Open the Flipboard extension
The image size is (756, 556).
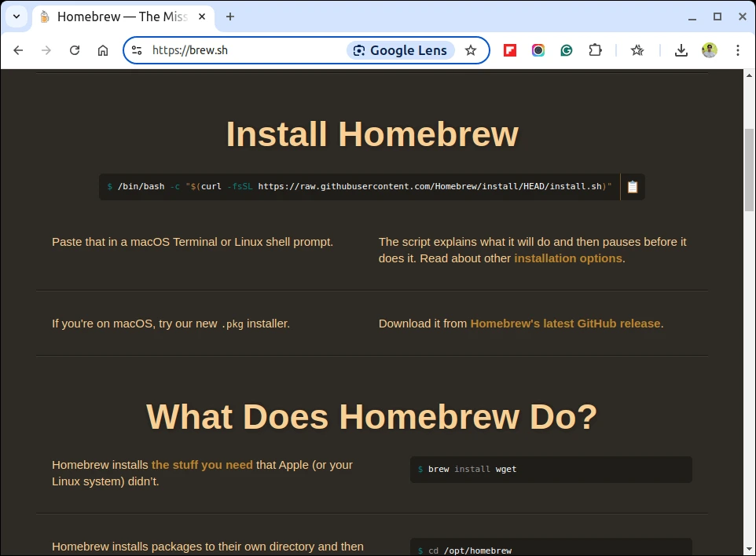point(510,50)
